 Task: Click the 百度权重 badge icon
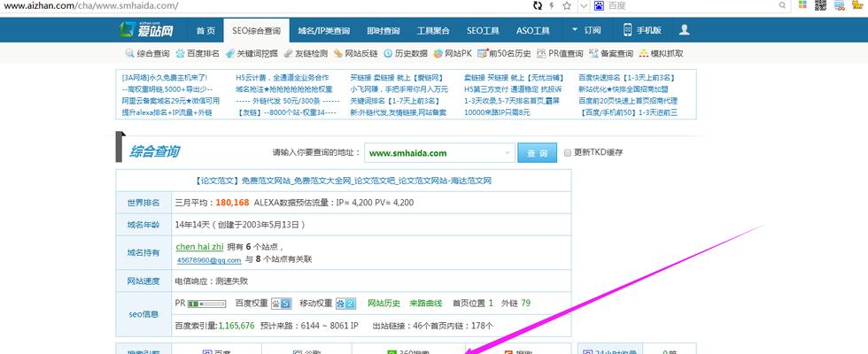pyautogui.click(x=281, y=304)
